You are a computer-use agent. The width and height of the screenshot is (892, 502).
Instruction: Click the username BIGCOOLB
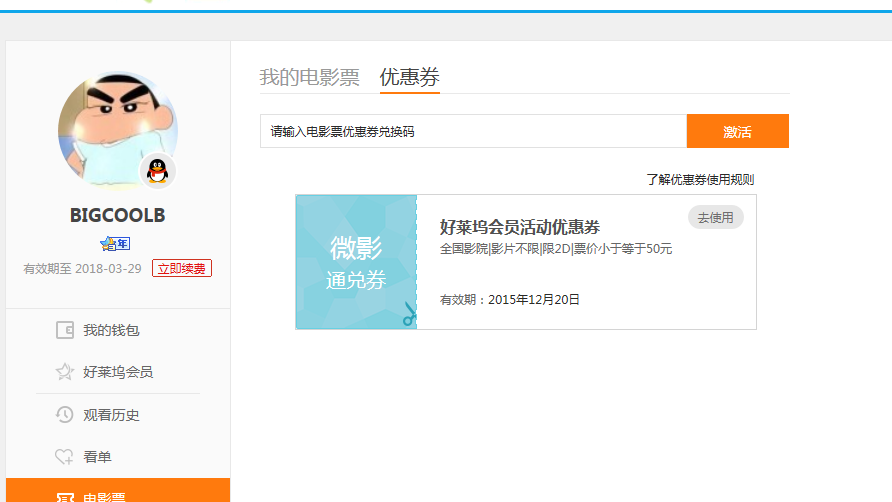point(118,215)
